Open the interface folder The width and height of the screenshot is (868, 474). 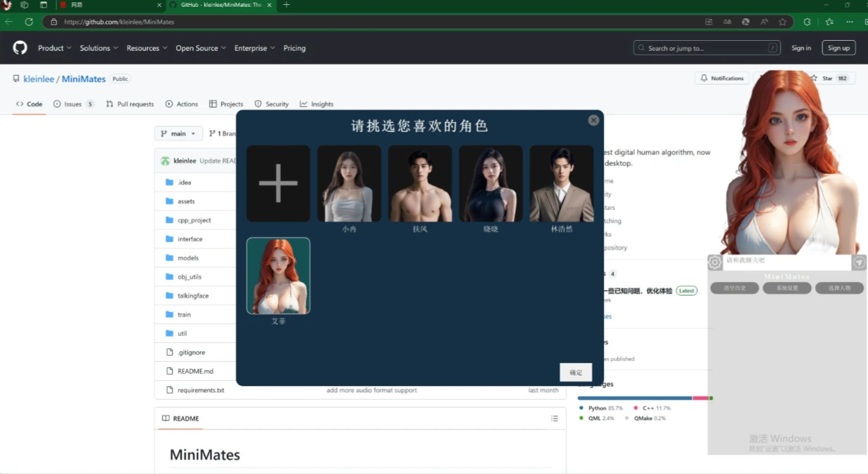pos(190,239)
